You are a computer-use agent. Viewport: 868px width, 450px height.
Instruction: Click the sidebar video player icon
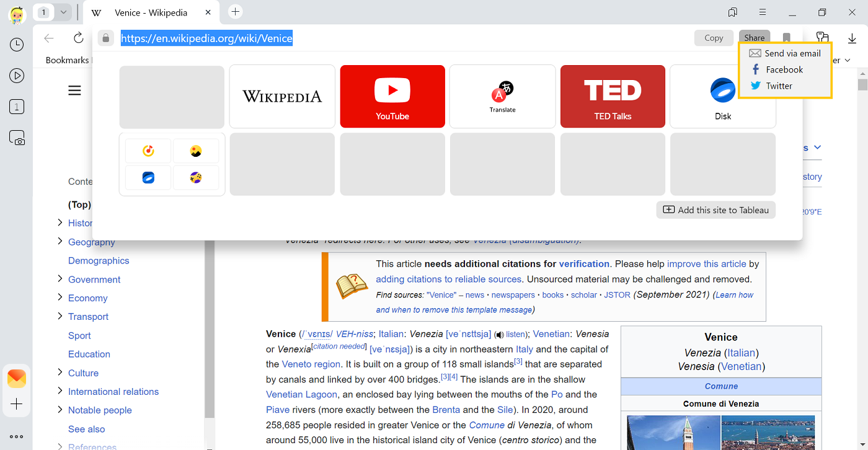(x=17, y=76)
